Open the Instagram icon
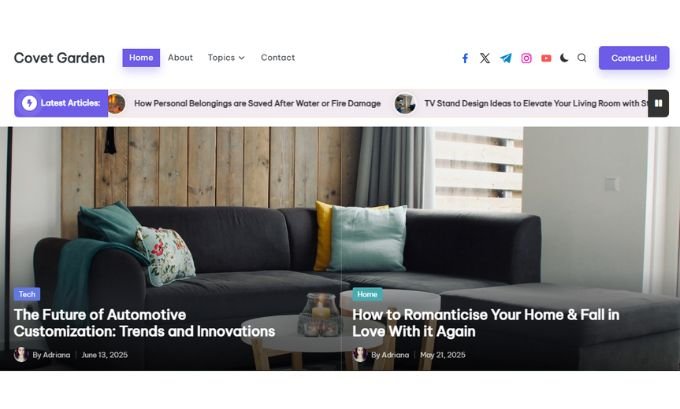 pyautogui.click(x=526, y=58)
